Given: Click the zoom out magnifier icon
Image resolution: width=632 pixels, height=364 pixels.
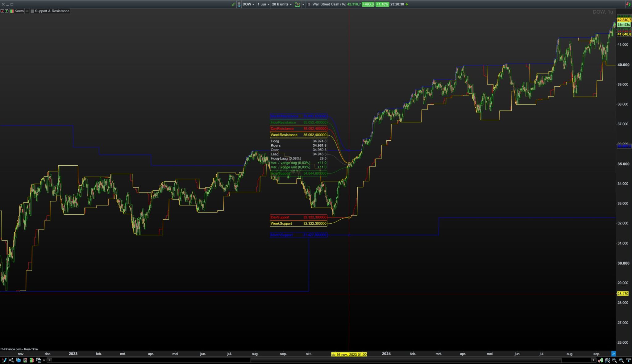Looking at the screenshot, I should 614,360.
